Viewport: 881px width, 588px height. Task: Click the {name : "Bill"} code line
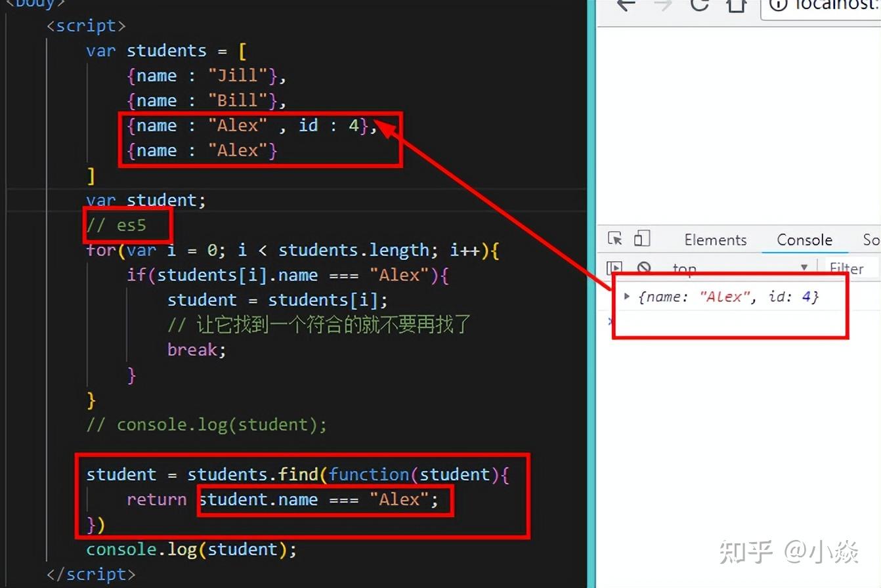[207, 100]
